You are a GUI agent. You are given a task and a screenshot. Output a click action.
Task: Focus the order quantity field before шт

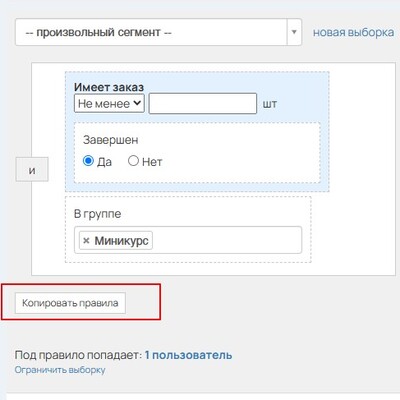pos(203,103)
